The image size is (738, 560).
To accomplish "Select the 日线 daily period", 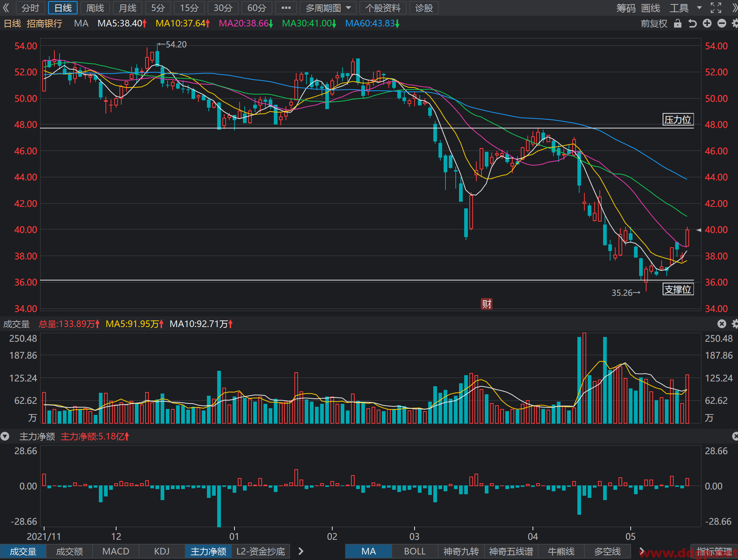I will pos(63,8).
